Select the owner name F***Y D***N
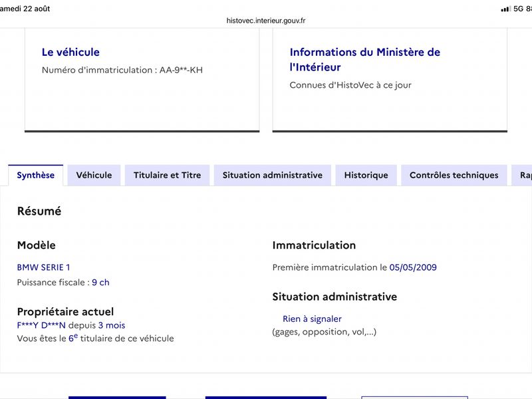The image size is (532, 399). [41, 325]
